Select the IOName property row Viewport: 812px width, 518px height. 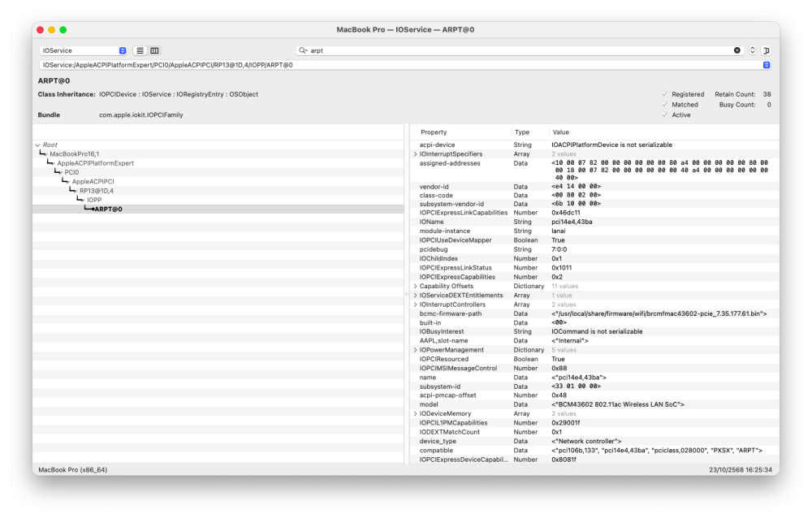click(594, 222)
